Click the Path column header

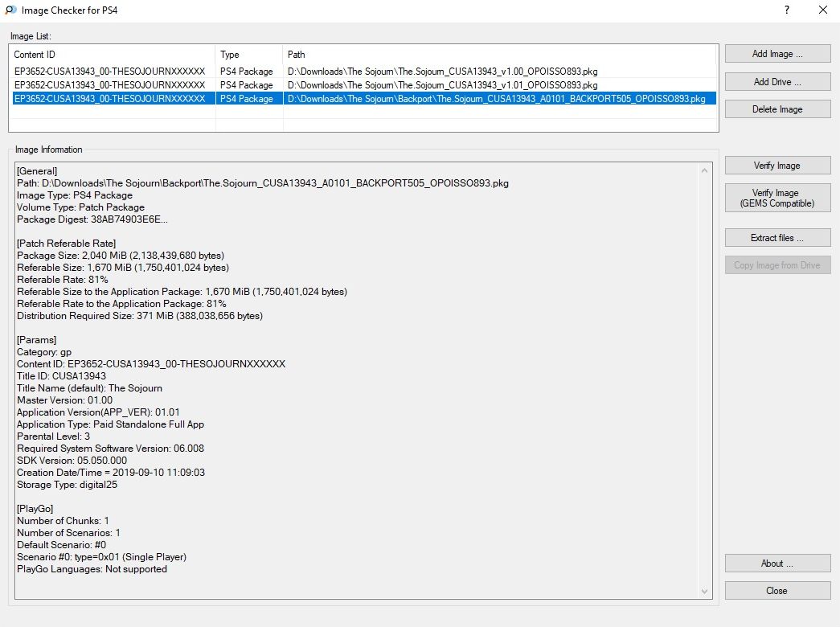pos(498,55)
